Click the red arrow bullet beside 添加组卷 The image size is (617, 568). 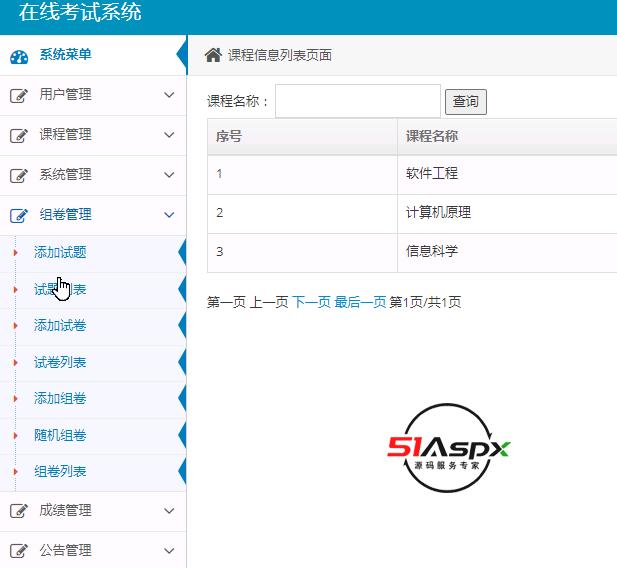[x=15, y=399]
